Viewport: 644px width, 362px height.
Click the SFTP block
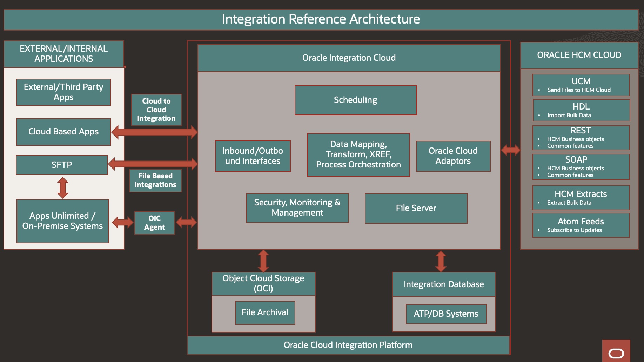(x=61, y=164)
